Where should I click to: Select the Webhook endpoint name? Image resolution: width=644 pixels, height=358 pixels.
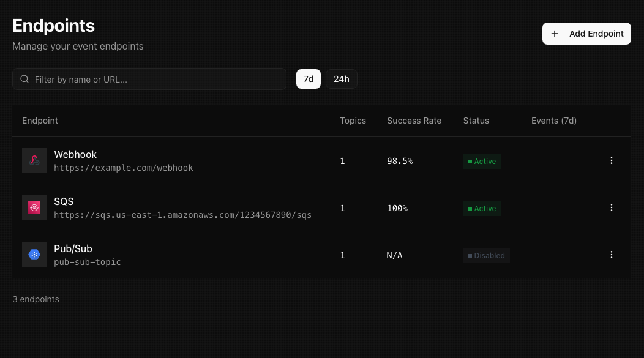75,154
